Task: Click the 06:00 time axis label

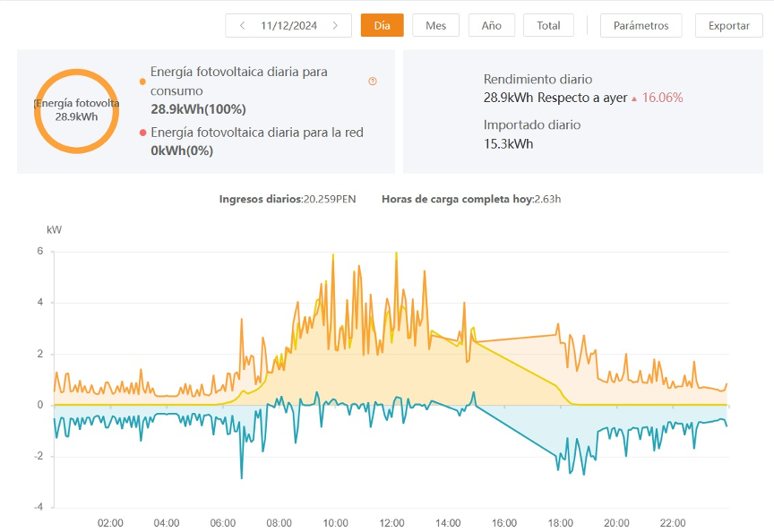Action: click(223, 523)
